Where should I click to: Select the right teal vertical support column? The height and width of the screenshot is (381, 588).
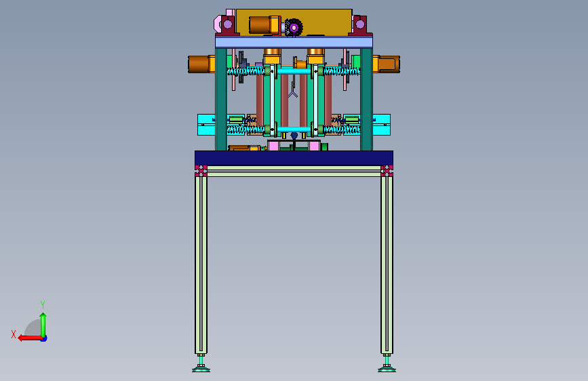pos(366,100)
